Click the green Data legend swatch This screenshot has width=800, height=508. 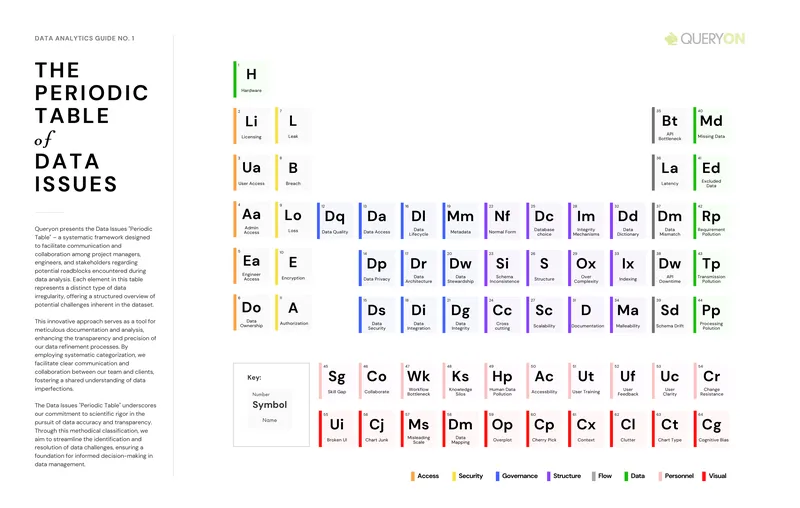pyautogui.click(x=626, y=476)
